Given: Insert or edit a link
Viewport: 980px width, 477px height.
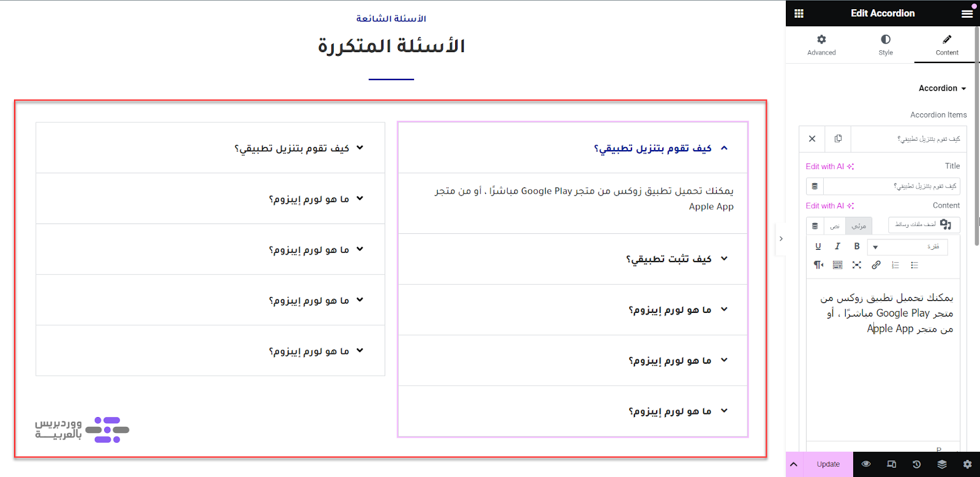Looking at the screenshot, I should pyautogui.click(x=876, y=265).
